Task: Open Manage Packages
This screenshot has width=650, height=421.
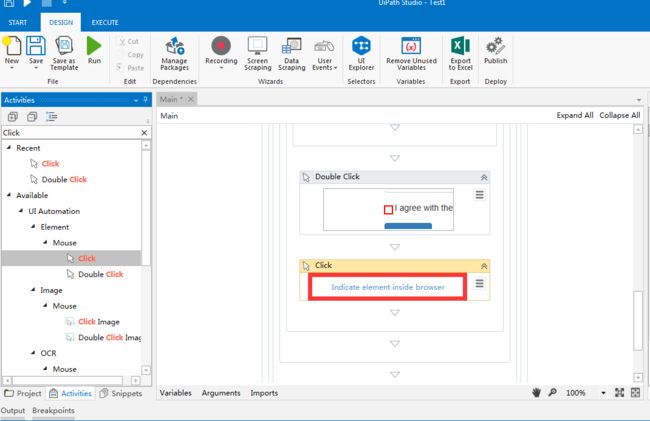Action: coord(175,53)
